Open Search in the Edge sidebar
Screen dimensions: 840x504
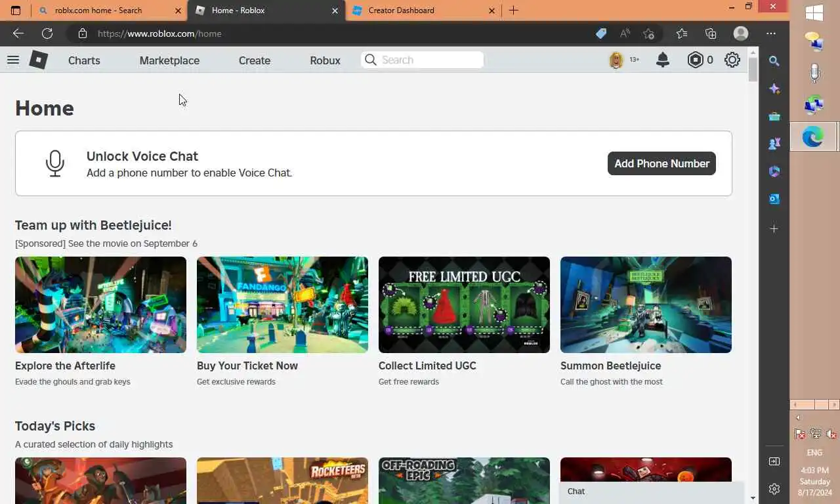pyautogui.click(x=774, y=61)
